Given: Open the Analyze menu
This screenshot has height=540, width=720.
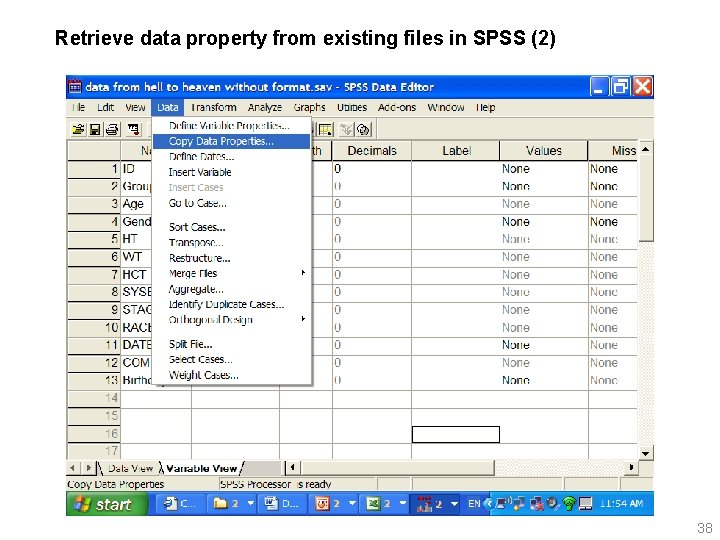Looking at the screenshot, I should pos(265,107).
